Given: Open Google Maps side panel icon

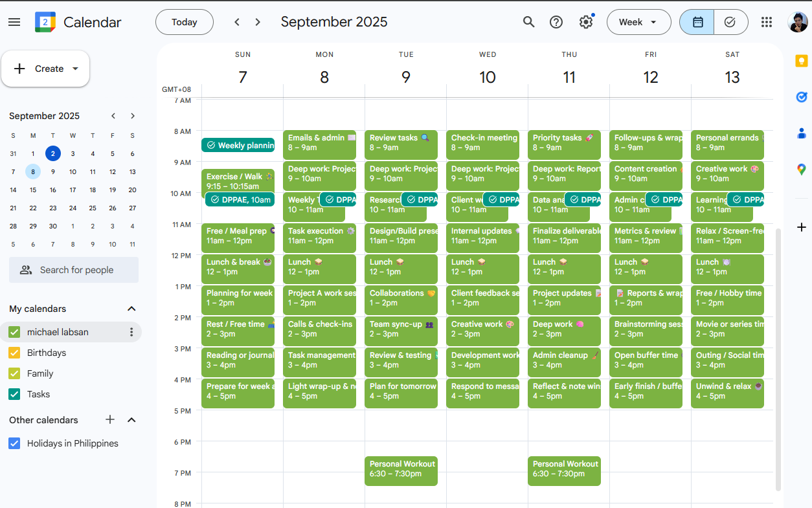Looking at the screenshot, I should point(802,170).
